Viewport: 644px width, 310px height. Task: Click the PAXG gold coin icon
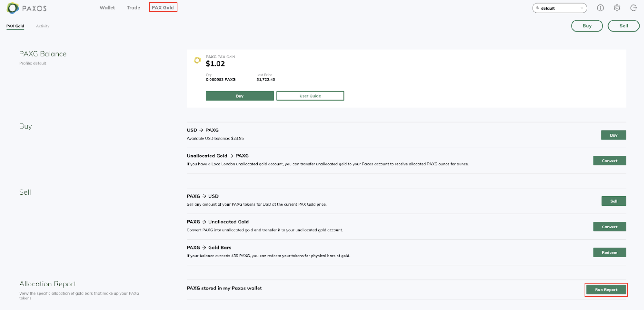click(x=197, y=60)
